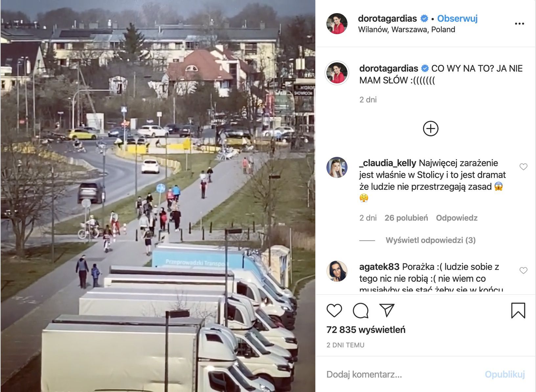Screen dimensions: 536x392
Task: Open Wilanów, Warszawa, Poland location
Action: point(407,30)
